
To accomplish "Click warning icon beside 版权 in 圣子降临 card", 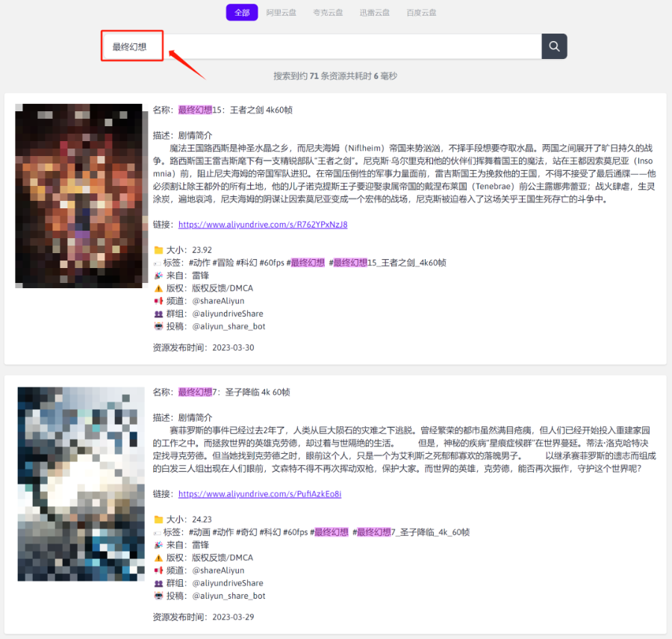I will point(158,558).
